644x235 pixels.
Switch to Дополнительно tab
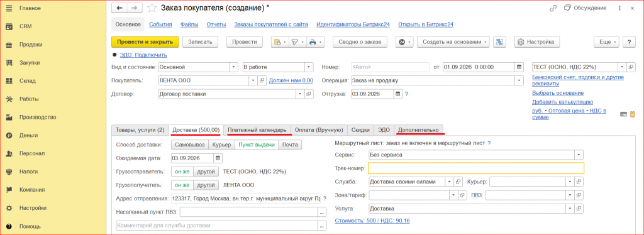[419, 130]
